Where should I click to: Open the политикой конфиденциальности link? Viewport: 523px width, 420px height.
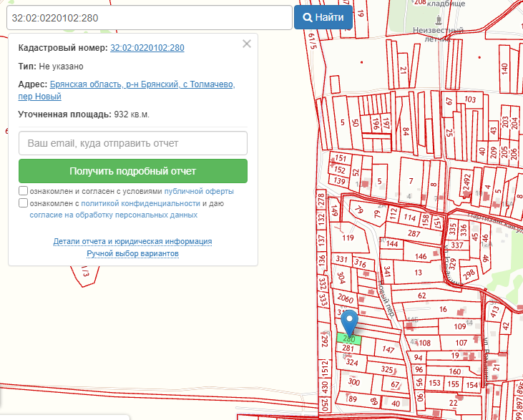coord(140,203)
